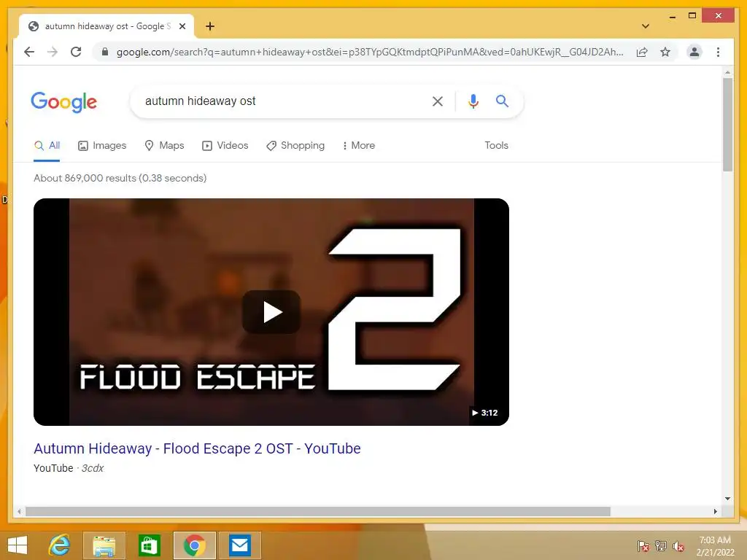Open Chrome's three-dot menu
This screenshot has width=747, height=560.
point(718,52)
